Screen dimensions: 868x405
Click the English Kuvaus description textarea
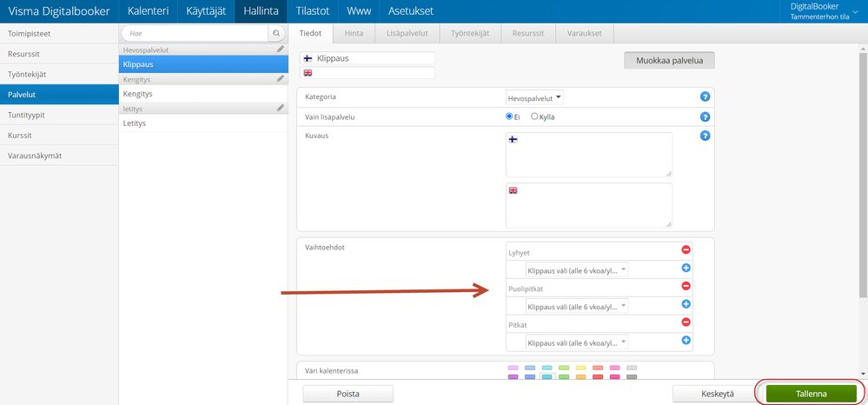click(x=589, y=205)
